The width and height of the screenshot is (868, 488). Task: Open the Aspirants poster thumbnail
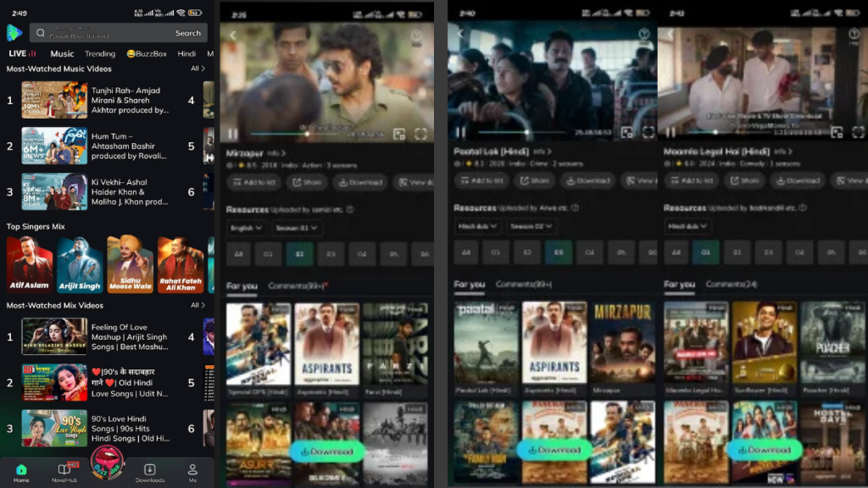pos(327,343)
